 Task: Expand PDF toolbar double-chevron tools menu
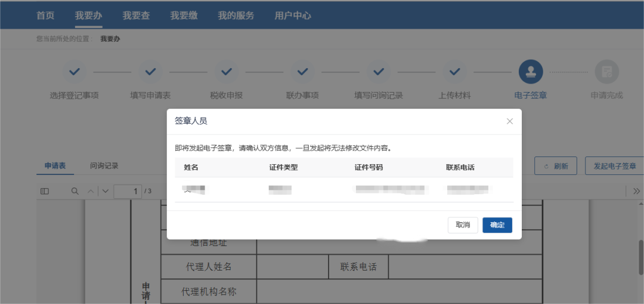click(636, 191)
